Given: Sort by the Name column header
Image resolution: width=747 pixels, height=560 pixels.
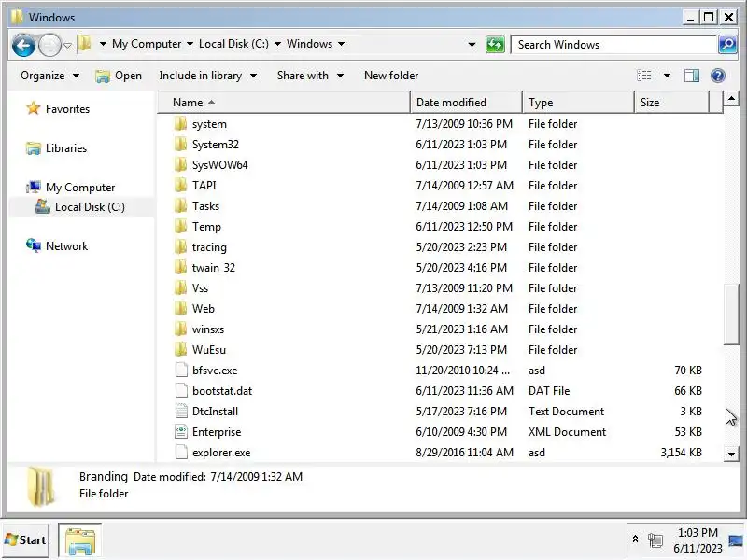Looking at the screenshot, I should coord(284,103).
